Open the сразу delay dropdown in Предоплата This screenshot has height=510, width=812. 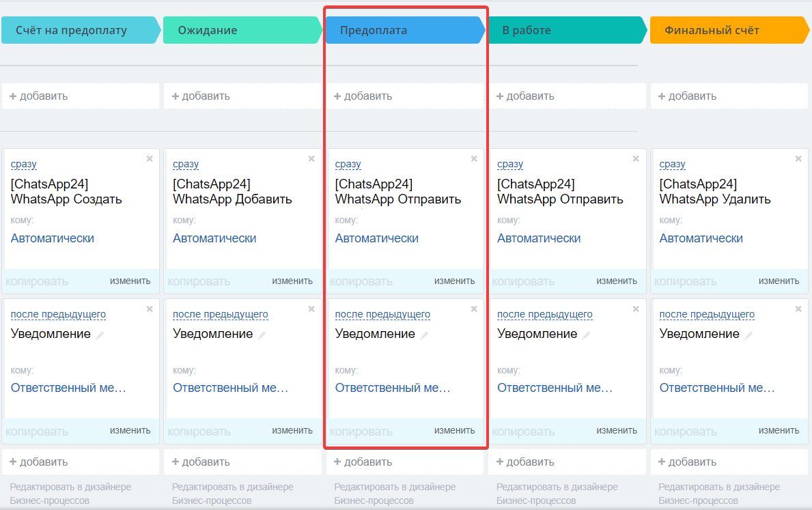pyautogui.click(x=348, y=165)
